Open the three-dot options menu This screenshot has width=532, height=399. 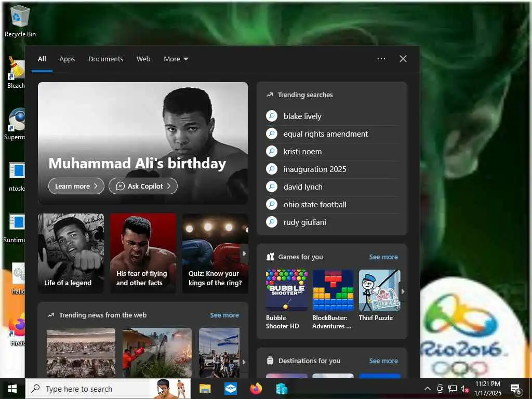click(381, 59)
